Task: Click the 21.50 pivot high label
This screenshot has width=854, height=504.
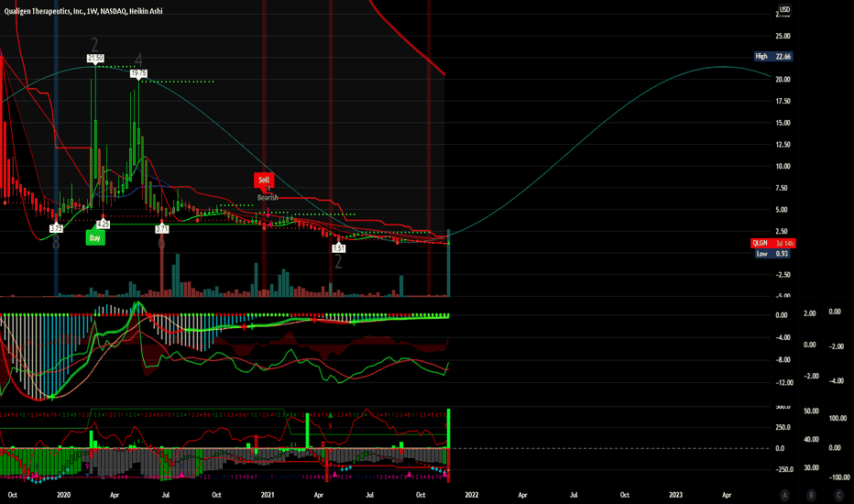Action: tap(95, 58)
